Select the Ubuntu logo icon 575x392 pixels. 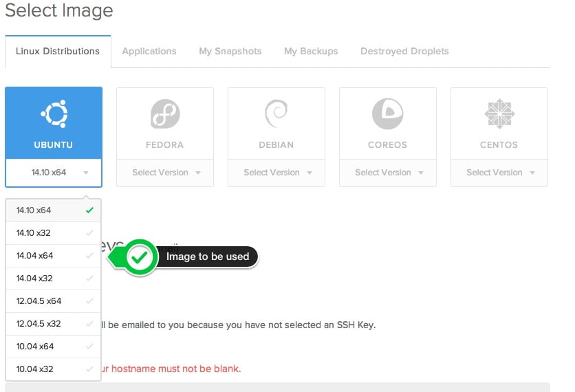point(54,113)
